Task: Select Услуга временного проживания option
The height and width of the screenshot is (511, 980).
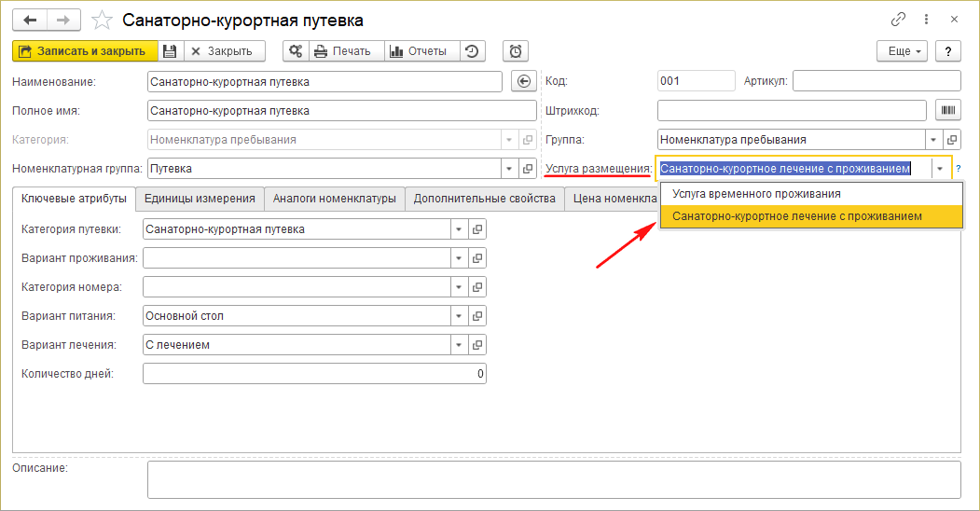Action: click(x=756, y=194)
